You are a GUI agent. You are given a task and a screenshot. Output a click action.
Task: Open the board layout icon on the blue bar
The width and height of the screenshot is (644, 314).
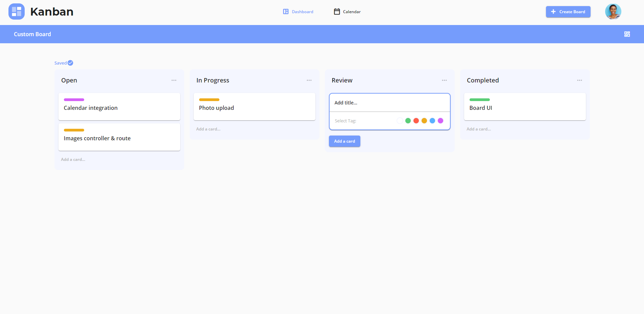(x=627, y=34)
